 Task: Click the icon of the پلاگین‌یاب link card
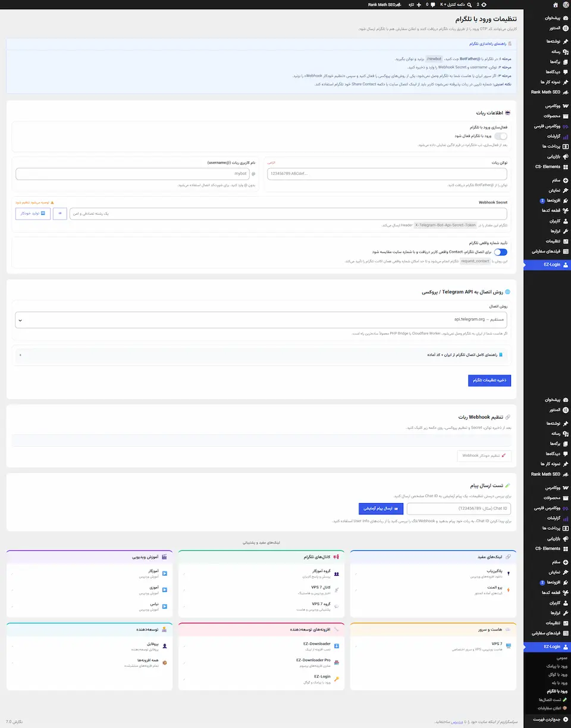(508, 573)
